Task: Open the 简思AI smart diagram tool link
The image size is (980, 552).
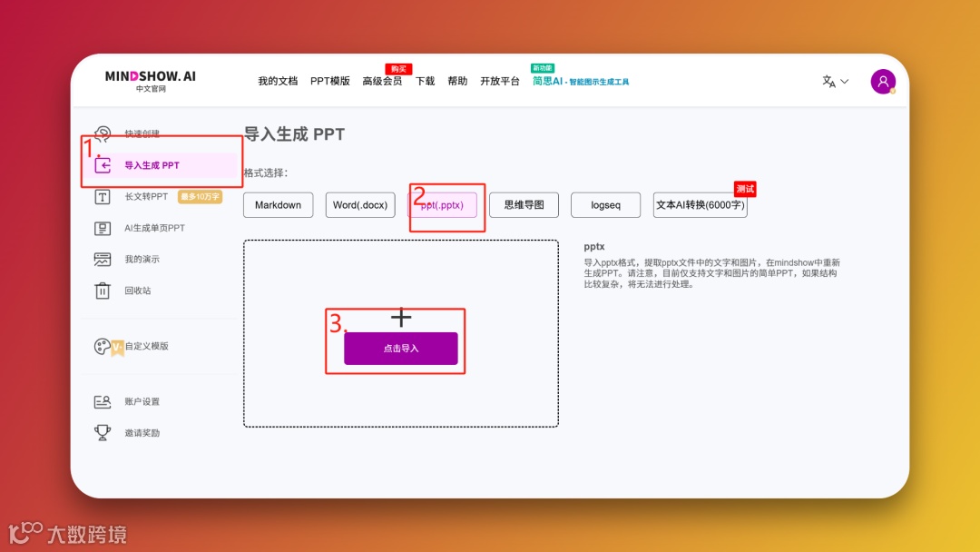Action: [581, 82]
